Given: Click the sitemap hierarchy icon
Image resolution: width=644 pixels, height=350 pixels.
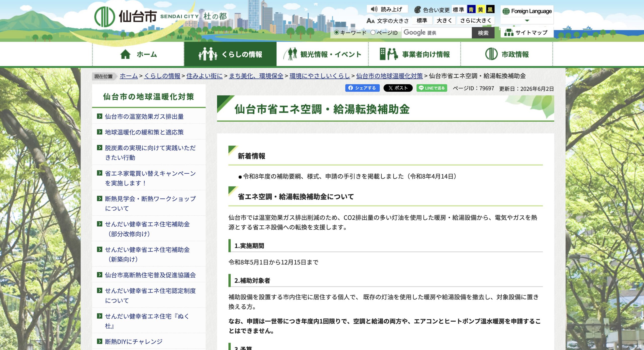Looking at the screenshot, I should click(509, 32).
